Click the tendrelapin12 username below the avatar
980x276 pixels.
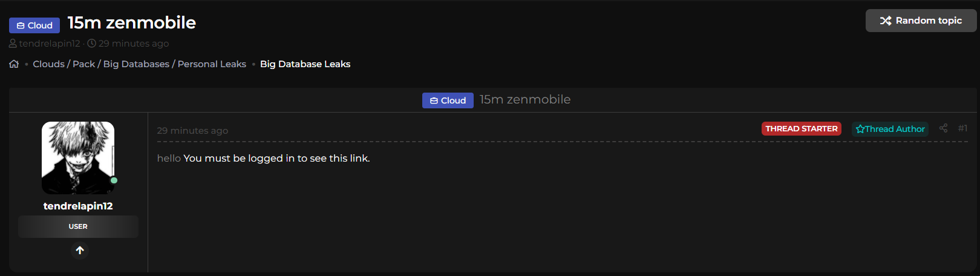point(78,206)
